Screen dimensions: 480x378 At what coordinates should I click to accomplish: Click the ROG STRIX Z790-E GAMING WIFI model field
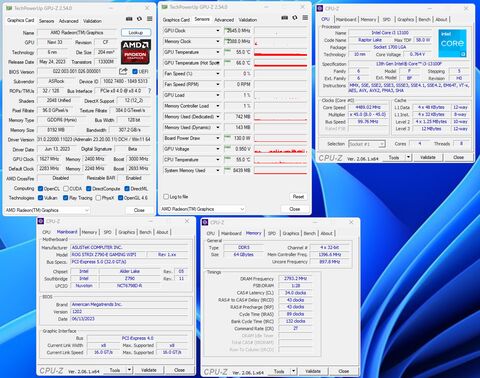pos(109,254)
